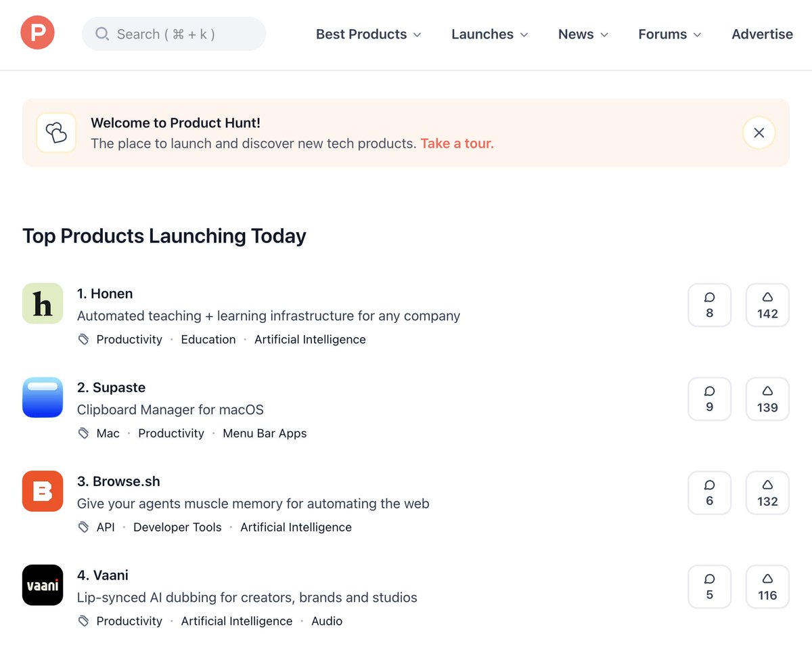
Task: Open Honen's Education topic tag
Action: click(208, 339)
